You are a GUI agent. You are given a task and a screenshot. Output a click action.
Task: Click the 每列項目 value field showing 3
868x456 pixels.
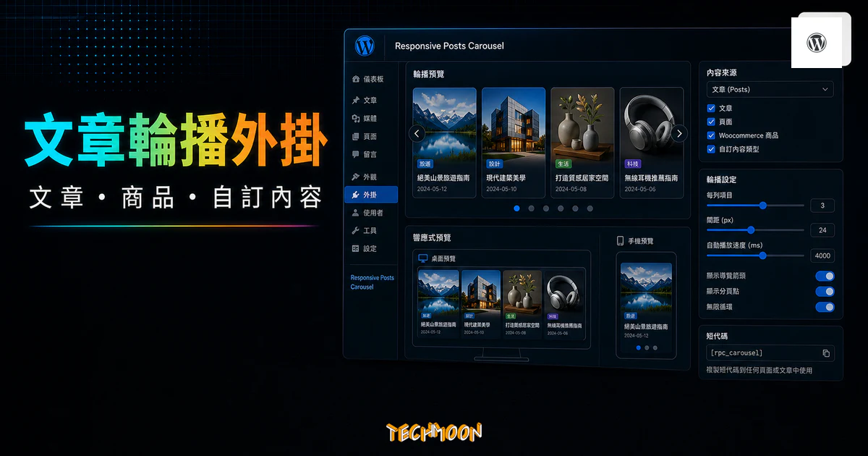point(822,206)
